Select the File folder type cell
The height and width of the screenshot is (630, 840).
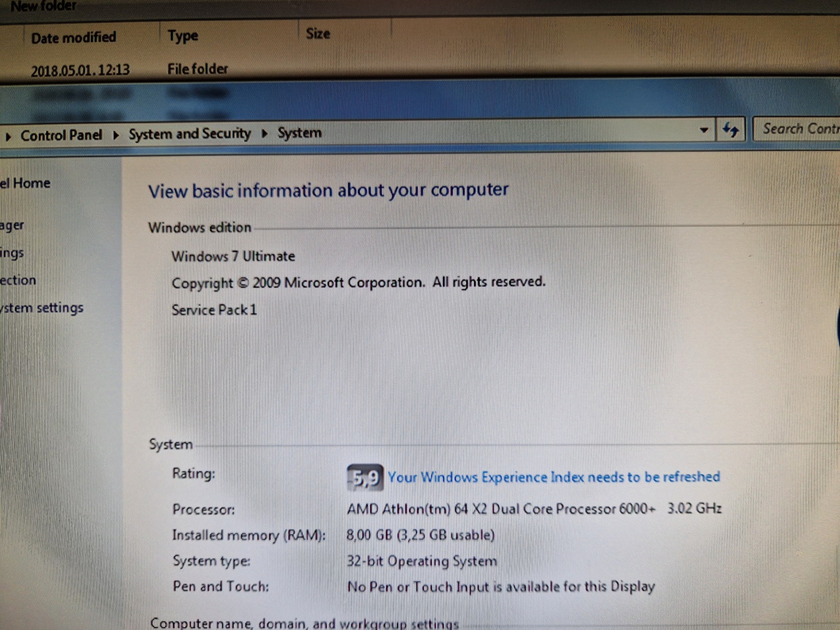(197, 69)
